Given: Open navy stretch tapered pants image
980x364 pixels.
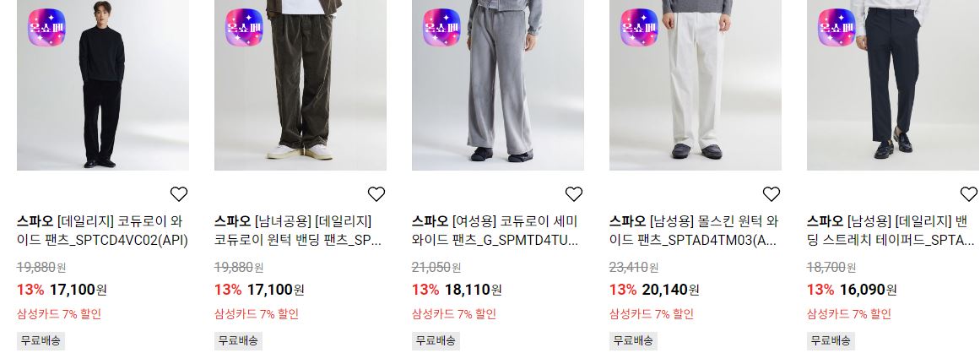Looking at the screenshot, I should click(893, 85).
